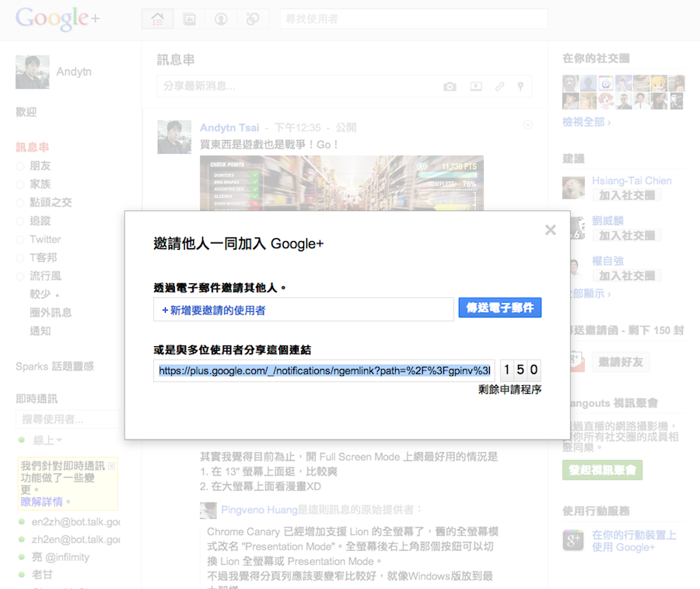Select the invite link URL field

click(324, 370)
